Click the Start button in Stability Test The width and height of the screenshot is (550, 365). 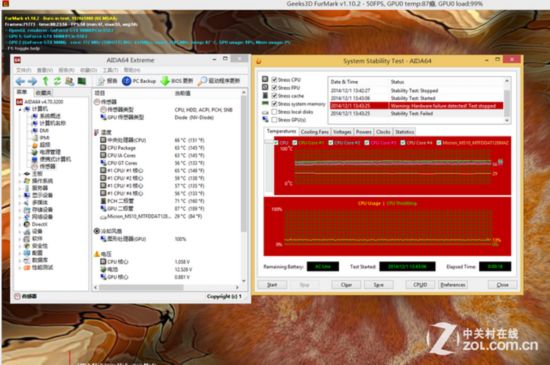pos(272,285)
